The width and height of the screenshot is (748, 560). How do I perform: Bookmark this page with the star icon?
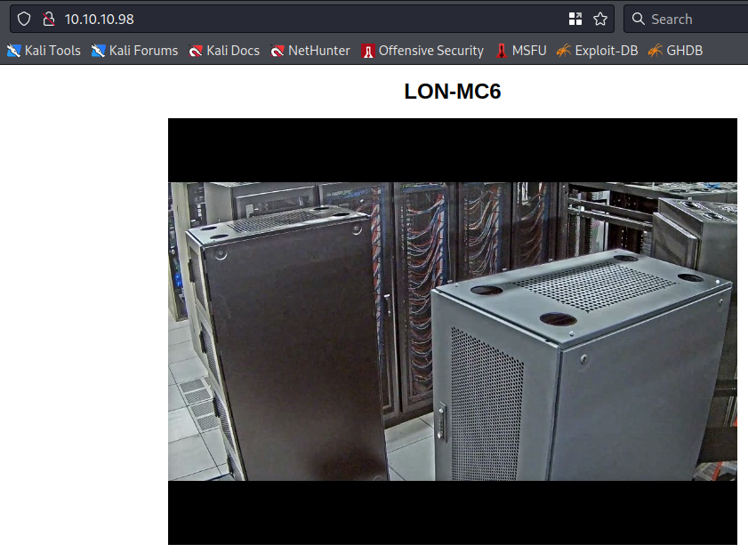(600, 19)
